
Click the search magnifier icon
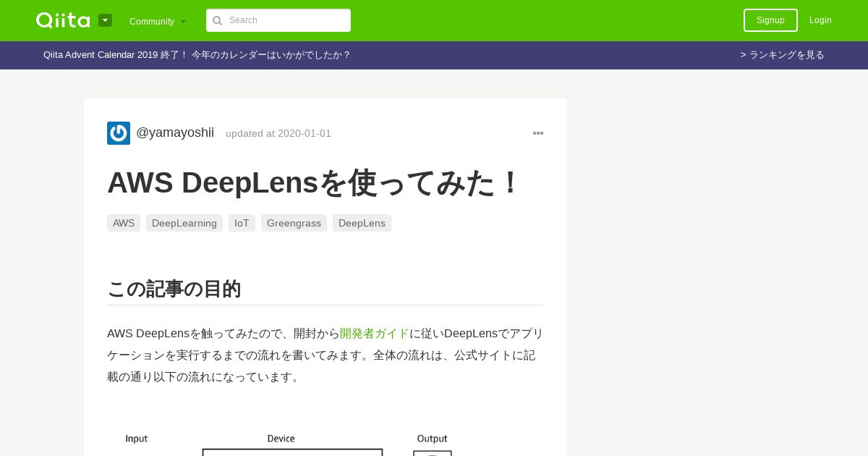pos(217,20)
